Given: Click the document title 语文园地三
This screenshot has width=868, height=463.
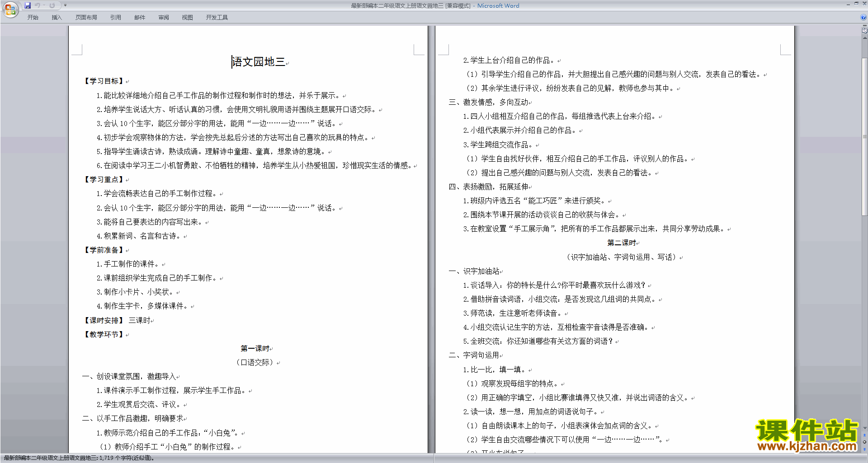Looking at the screenshot, I should [259, 62].
